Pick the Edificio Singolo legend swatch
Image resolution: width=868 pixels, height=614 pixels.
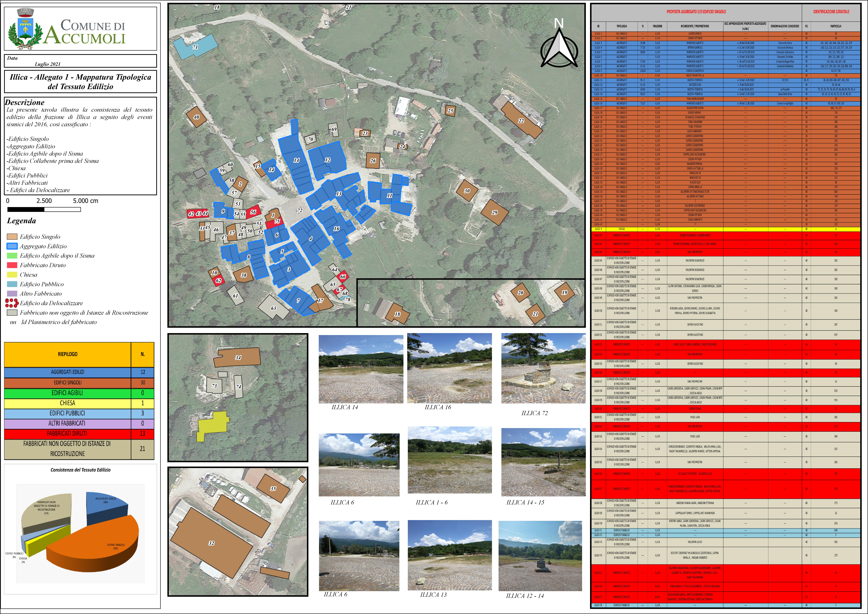12,237
